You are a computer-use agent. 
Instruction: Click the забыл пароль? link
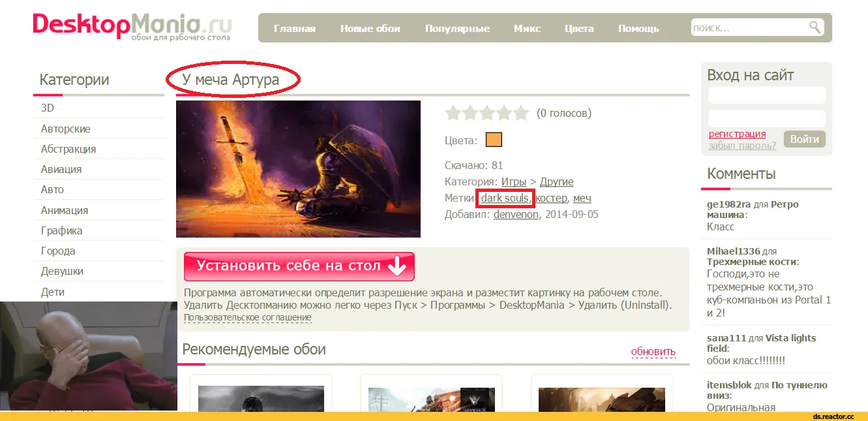point(742,146)
